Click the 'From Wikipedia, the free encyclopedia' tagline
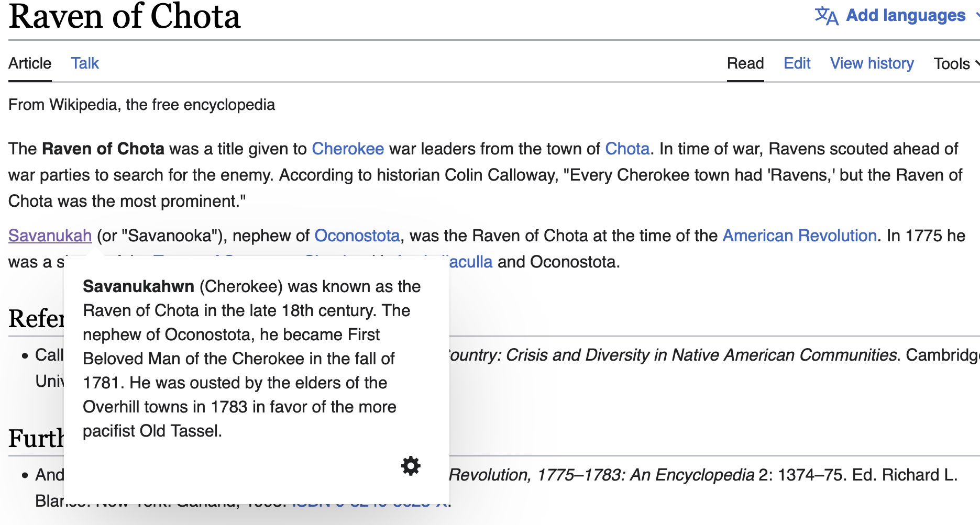The height and width of the screenshot is (525, 980). [141, 105]
